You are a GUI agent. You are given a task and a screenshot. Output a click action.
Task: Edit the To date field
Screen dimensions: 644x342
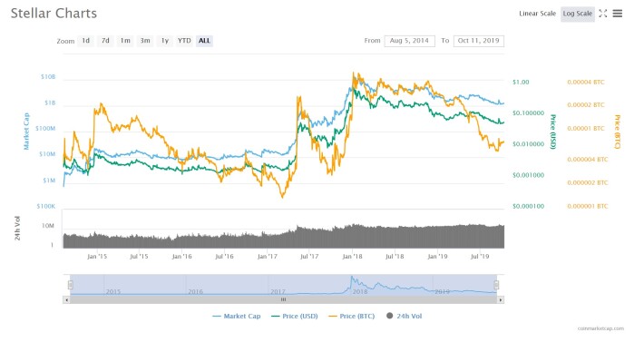(479, 41)
